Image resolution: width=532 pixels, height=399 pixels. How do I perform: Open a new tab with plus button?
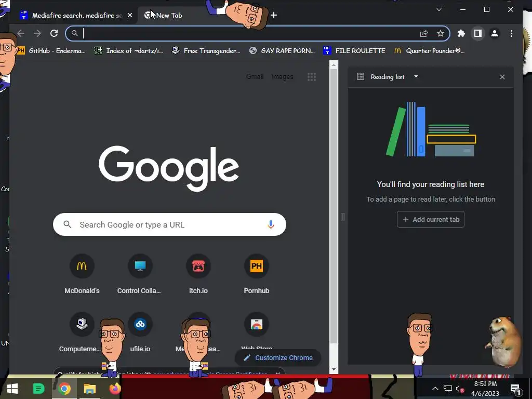[274, 15]
